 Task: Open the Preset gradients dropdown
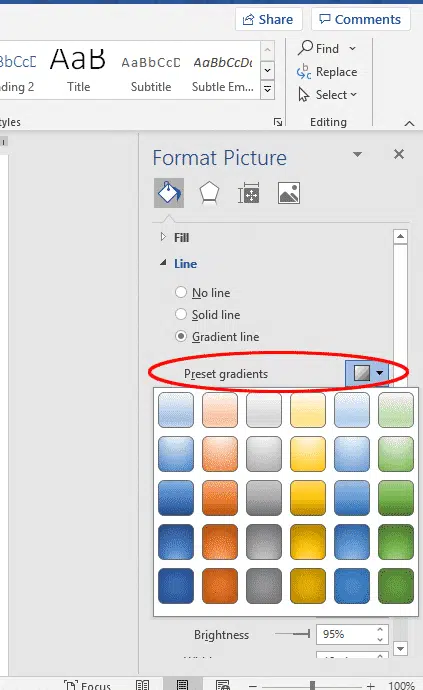click(x=367, y=373)
